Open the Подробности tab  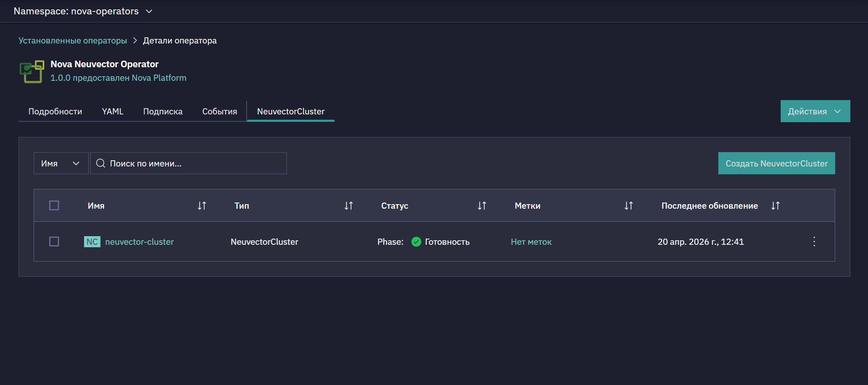point(55,112)
